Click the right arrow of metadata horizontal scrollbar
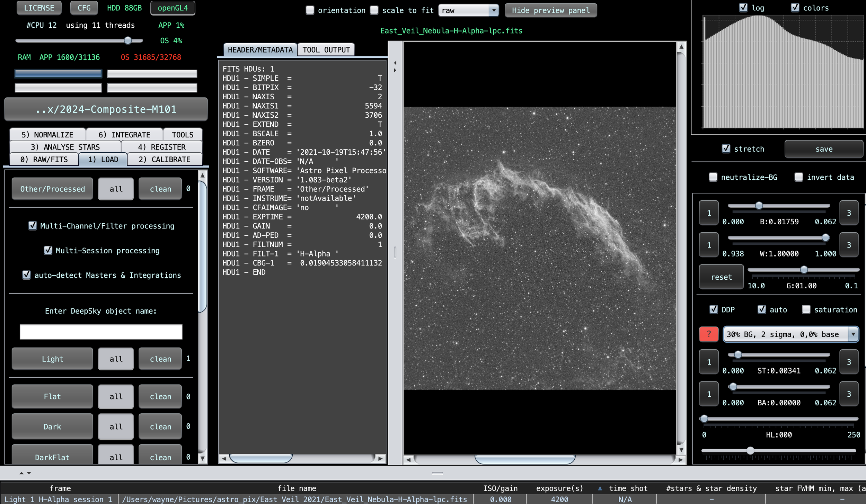866x504 pixels. pos(380,458)
